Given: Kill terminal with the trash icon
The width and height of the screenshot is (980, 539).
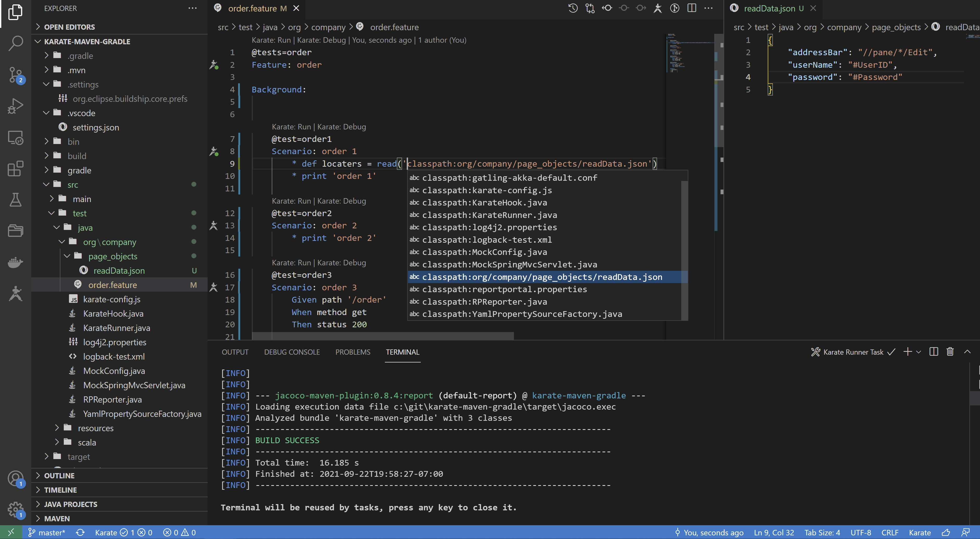Looking at the screenshot, I should pyautogui.click(x=950, y=352).
